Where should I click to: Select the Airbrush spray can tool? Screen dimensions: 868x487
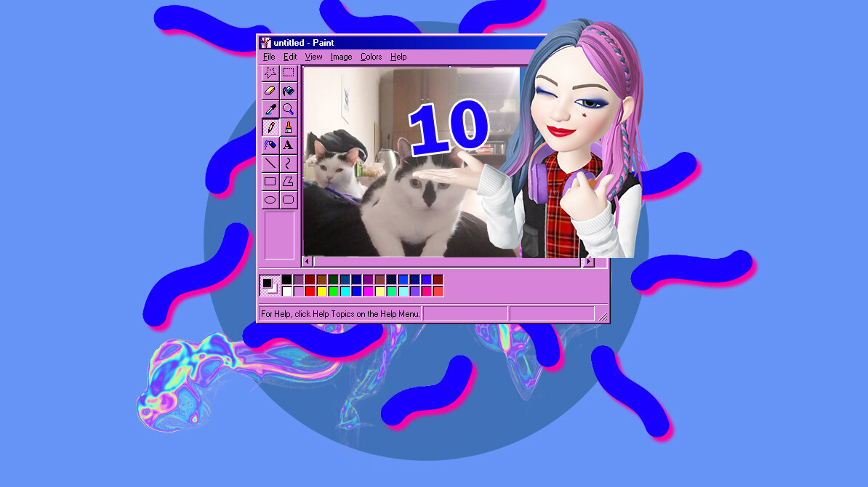(270, 145)
